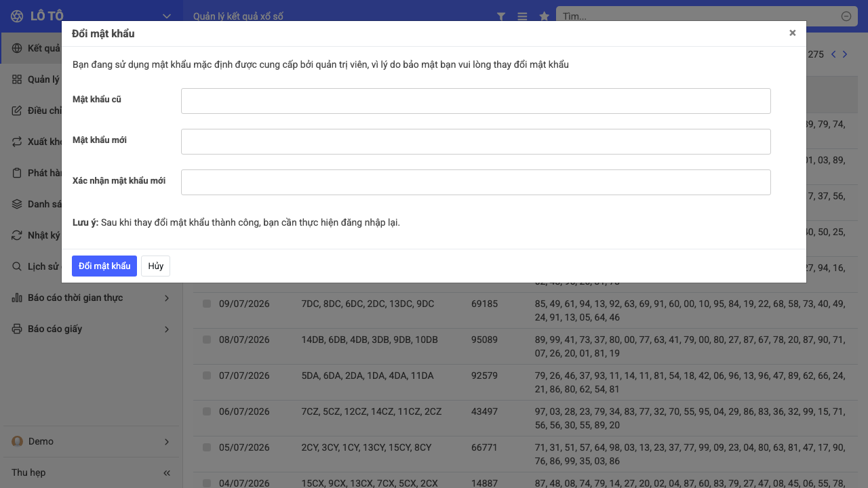Screen dimensions: 868x488
Task: Click the favorites star icon
Action: pyautogui.click(x=544, y=16)
